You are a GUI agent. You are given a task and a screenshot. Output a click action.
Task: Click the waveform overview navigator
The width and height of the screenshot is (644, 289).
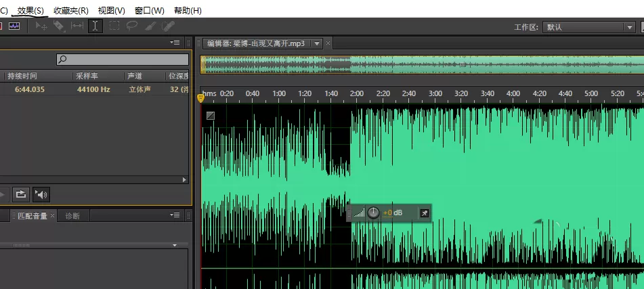tap(422, 64)
